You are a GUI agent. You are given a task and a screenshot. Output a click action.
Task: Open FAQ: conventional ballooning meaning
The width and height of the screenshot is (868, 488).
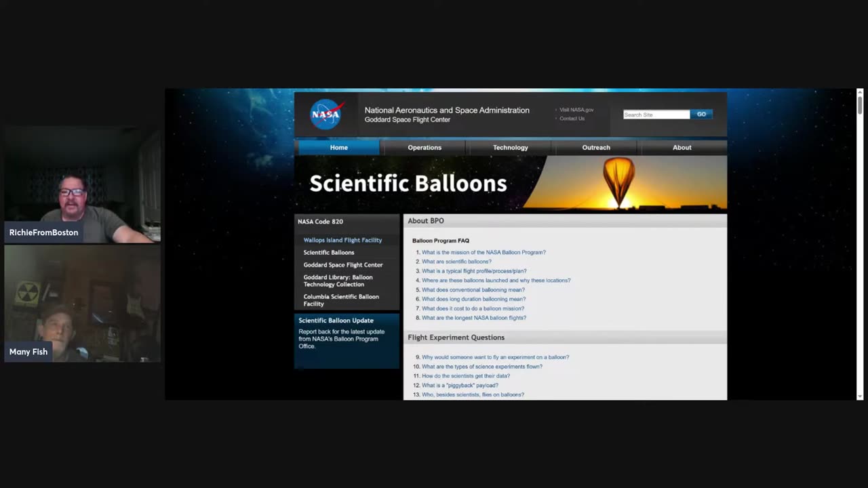473,290
